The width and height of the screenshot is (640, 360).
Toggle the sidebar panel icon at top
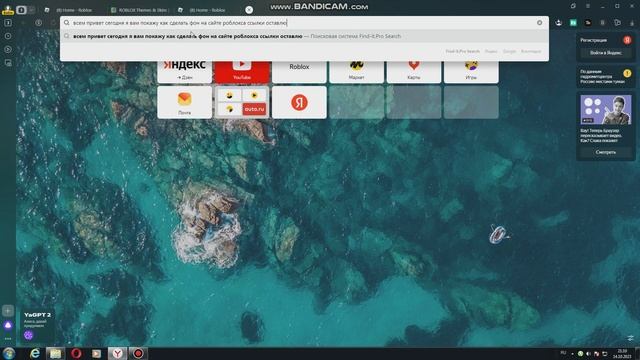pos(8,23)
